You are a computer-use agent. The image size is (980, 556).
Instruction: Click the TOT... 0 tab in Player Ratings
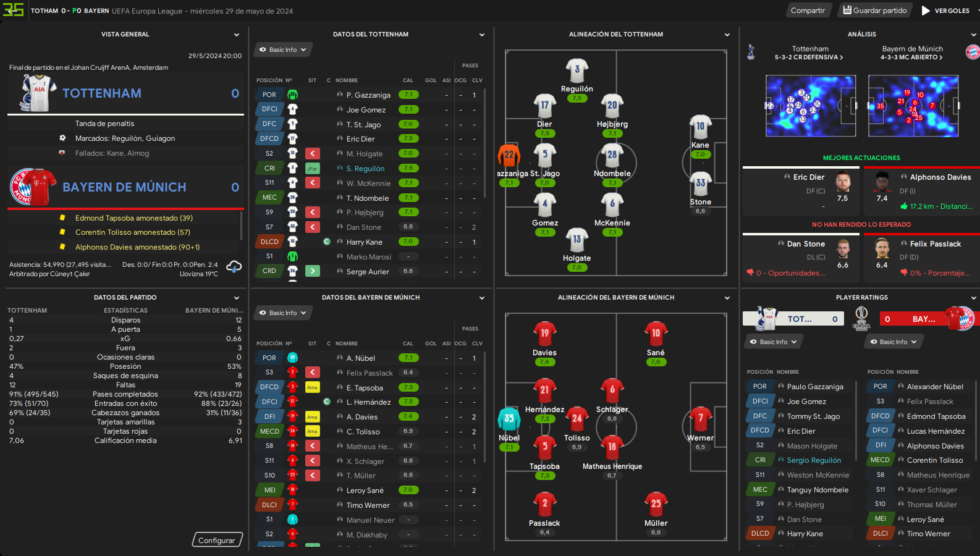[793, 319]
